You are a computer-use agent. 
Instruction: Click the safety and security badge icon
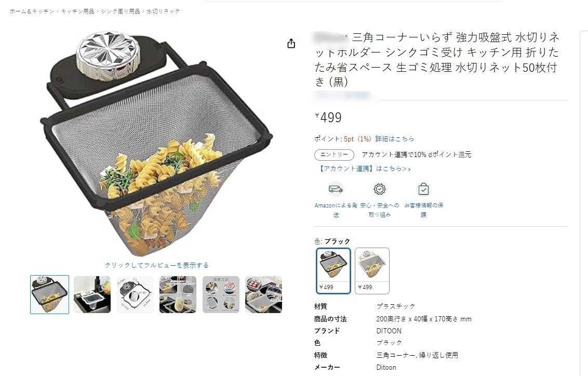tap(380, 189)
